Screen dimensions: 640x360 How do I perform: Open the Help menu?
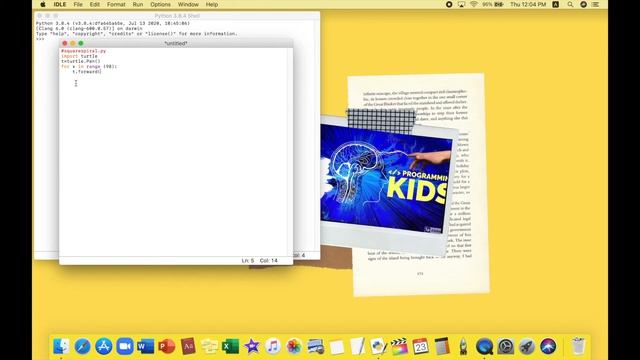[211, 4]
